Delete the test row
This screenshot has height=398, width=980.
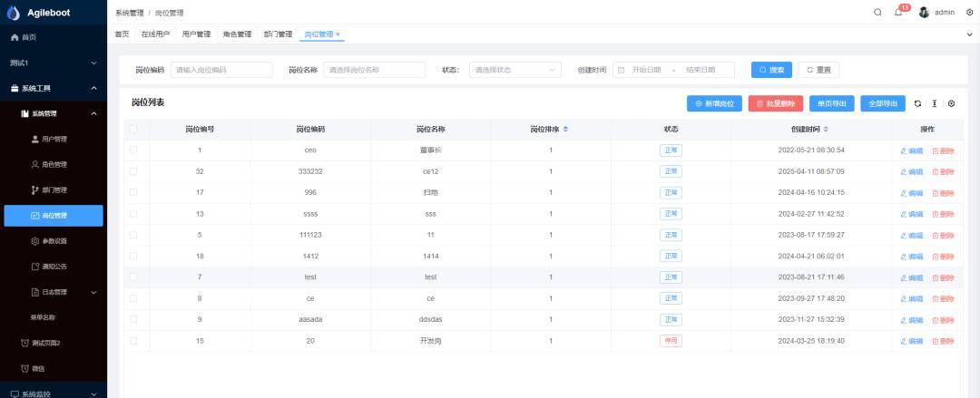pos(943,277)
